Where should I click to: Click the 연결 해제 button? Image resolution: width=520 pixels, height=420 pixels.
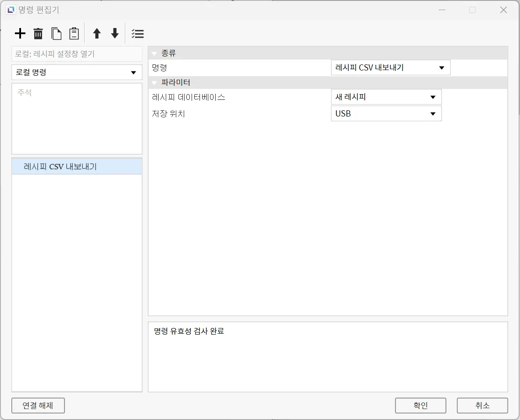pos(38,405)
